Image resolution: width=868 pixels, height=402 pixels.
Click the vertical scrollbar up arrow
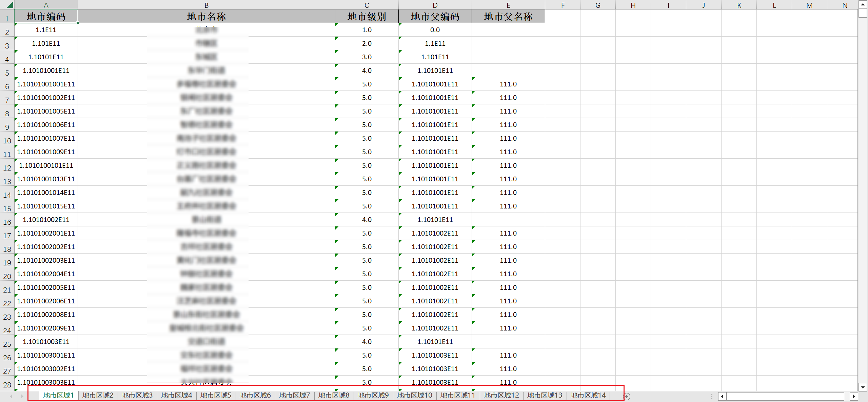(x=863, y=4)
